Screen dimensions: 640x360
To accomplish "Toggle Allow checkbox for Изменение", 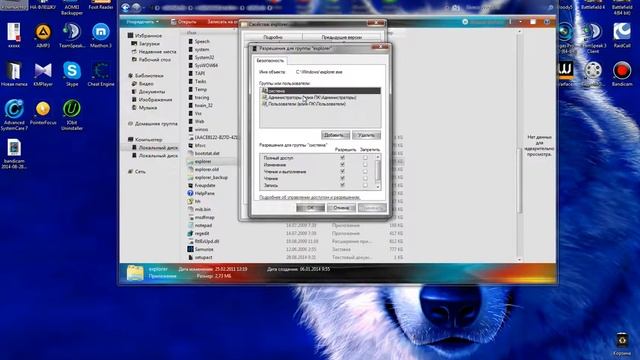I will click(342, 164).
